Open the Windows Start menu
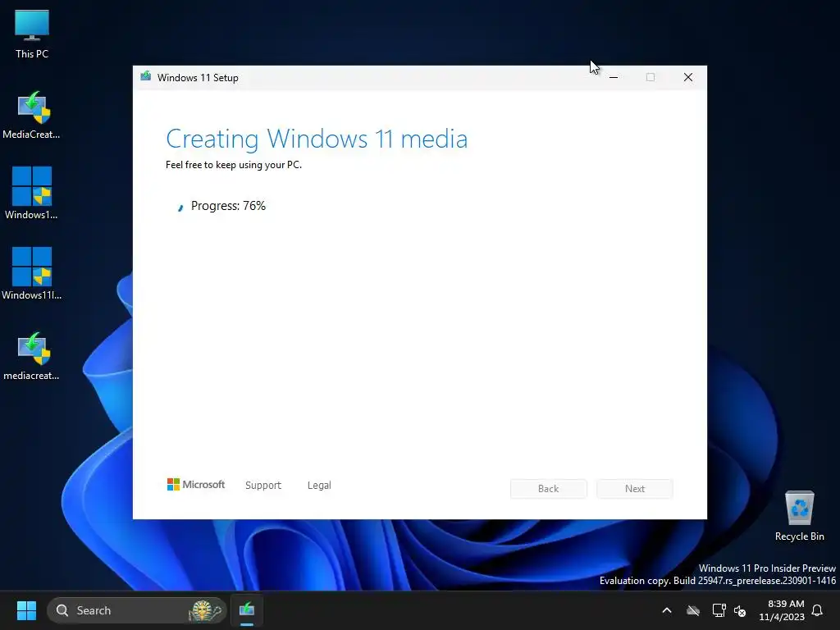Screen dimensions: 840x630 26,610
